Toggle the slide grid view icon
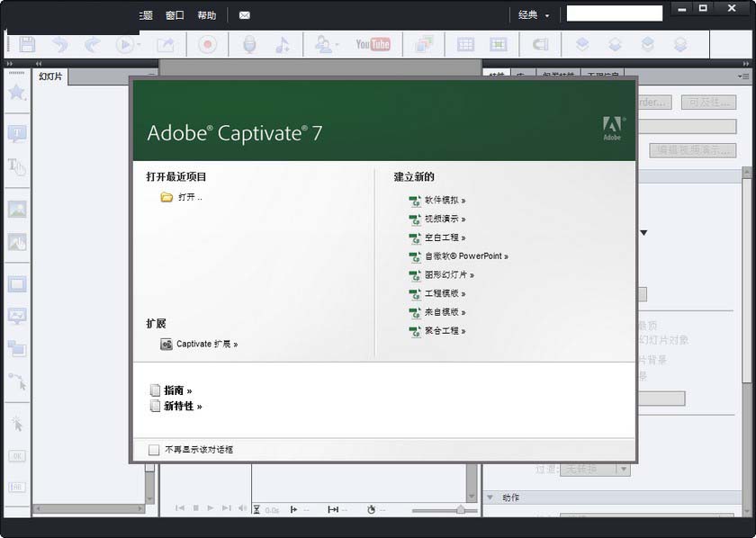The height and width of the screenshot is (538, 756). [466, 43]
